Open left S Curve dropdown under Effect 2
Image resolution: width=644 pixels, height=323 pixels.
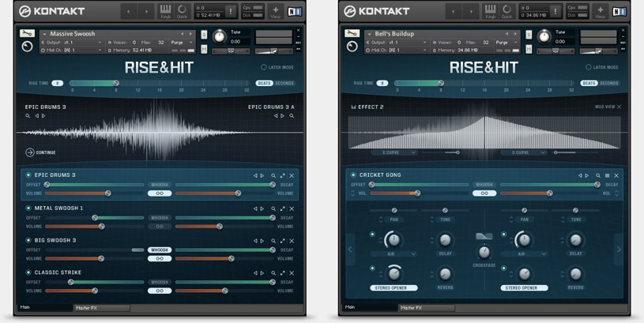(394, 152)
